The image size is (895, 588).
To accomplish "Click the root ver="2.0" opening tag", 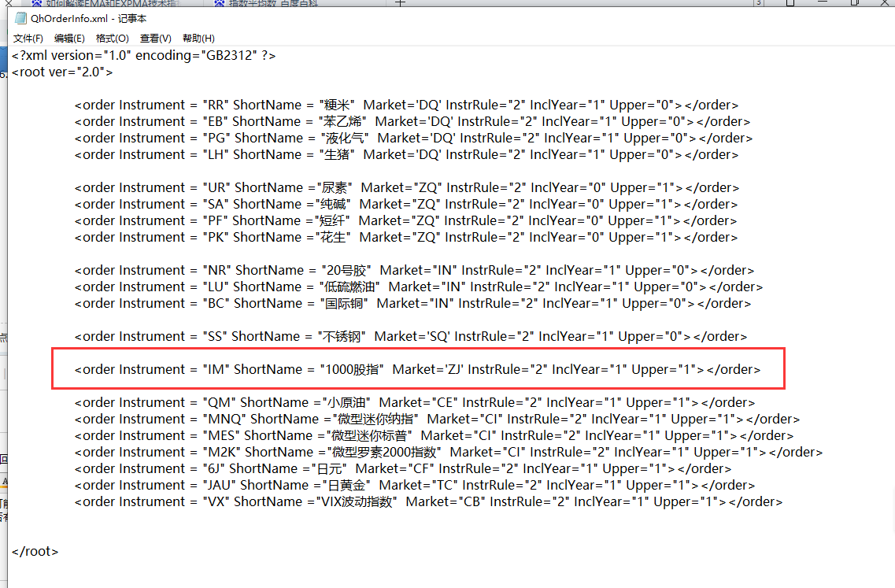I will 62,72.
